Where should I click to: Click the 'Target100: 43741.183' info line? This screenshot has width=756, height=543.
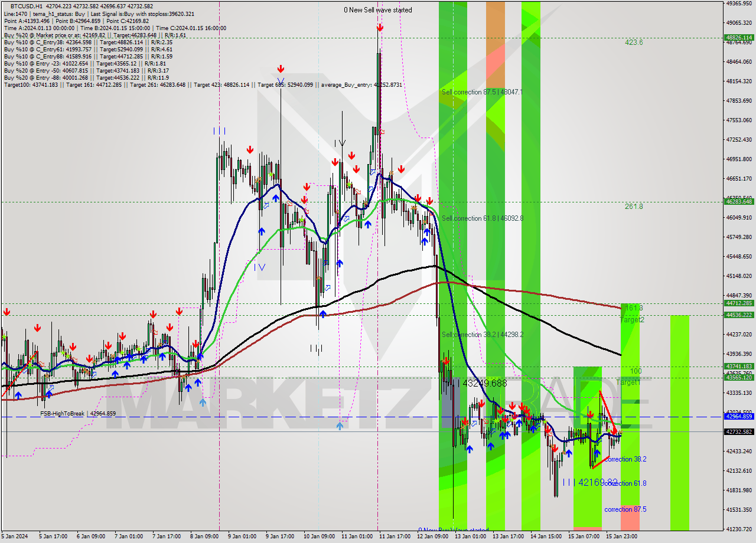click(x=31, y=85)
